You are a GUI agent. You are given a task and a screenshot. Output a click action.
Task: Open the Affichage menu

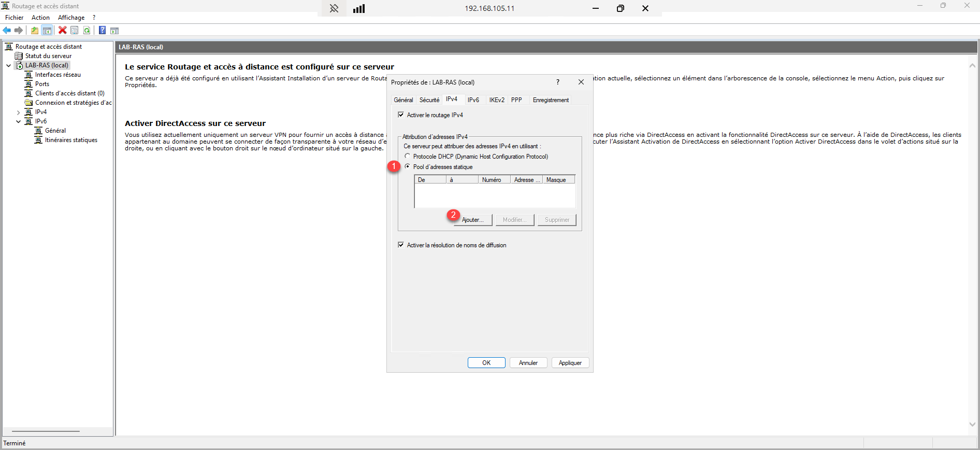click(71, 18)
